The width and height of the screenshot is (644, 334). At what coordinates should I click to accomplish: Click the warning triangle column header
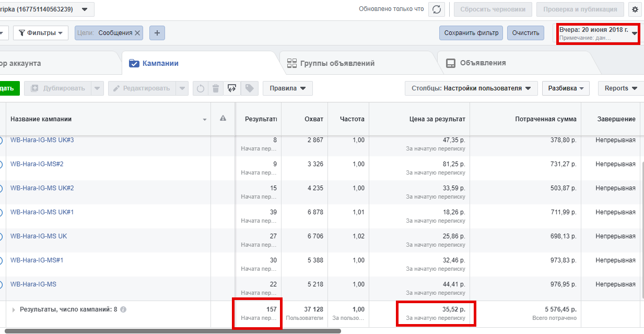click(223, 119)
